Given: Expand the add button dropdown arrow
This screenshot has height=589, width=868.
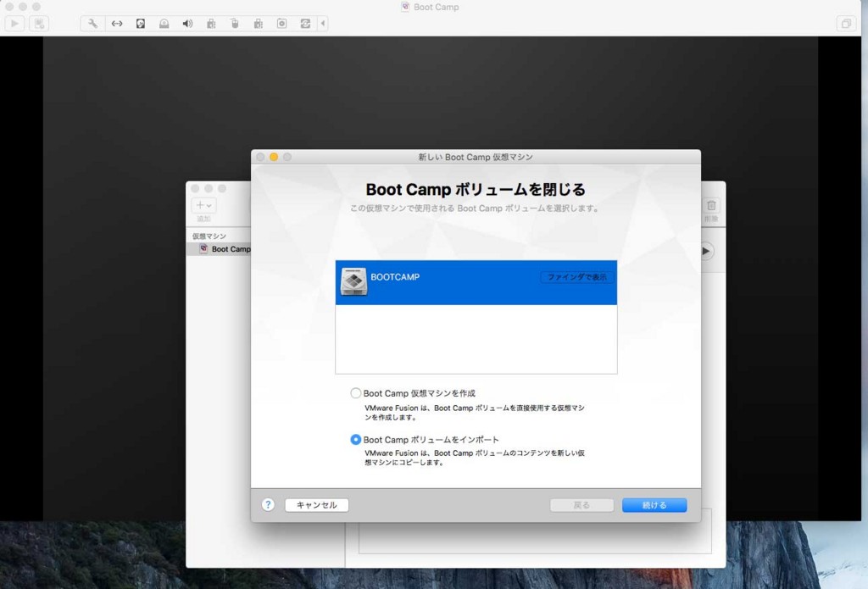Looking at the screenshot, I should pos(208,205).
